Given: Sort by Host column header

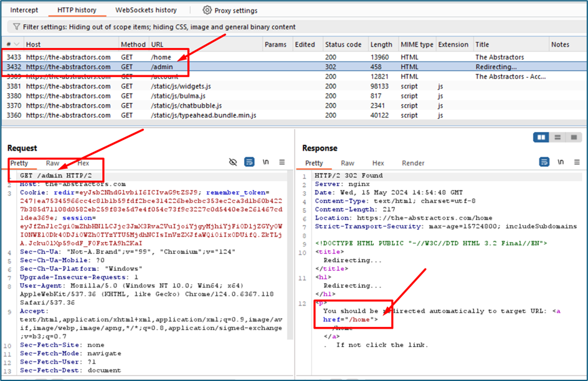Looking at the screenshot, I should coord(71,44).
